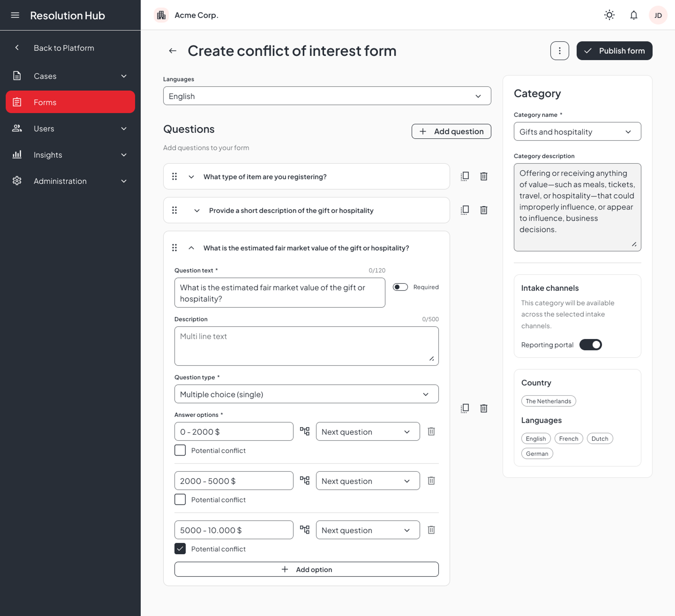Click branching logic icon for '0 - 2000 $' option
The height and width of the screenshot is (616, 675).
(305, 431)
